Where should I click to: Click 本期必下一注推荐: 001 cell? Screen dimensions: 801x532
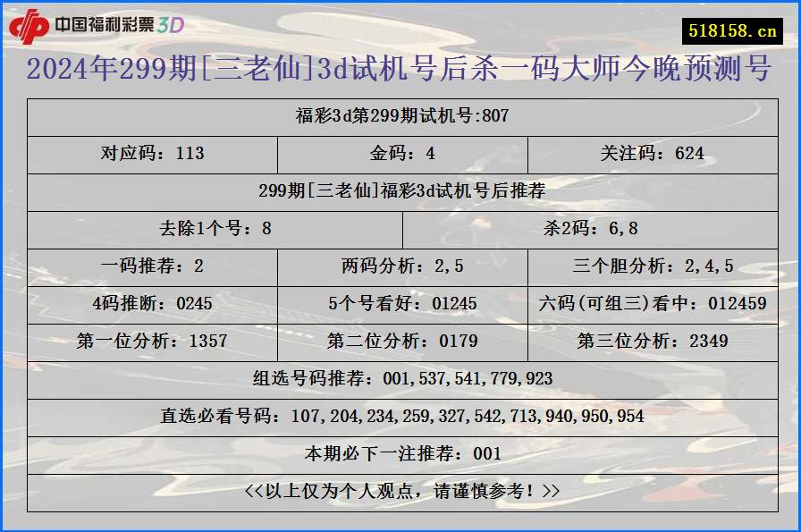[x=400, y=452]
